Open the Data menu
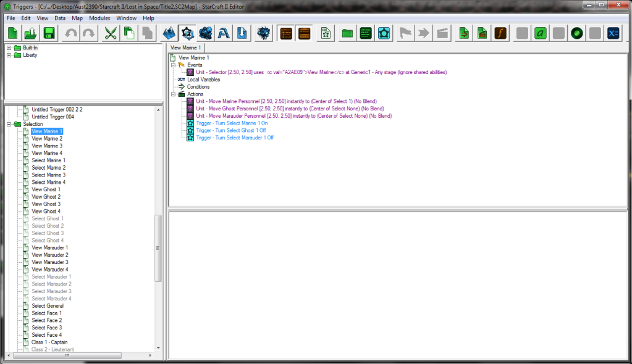 (x=60, y=18)
